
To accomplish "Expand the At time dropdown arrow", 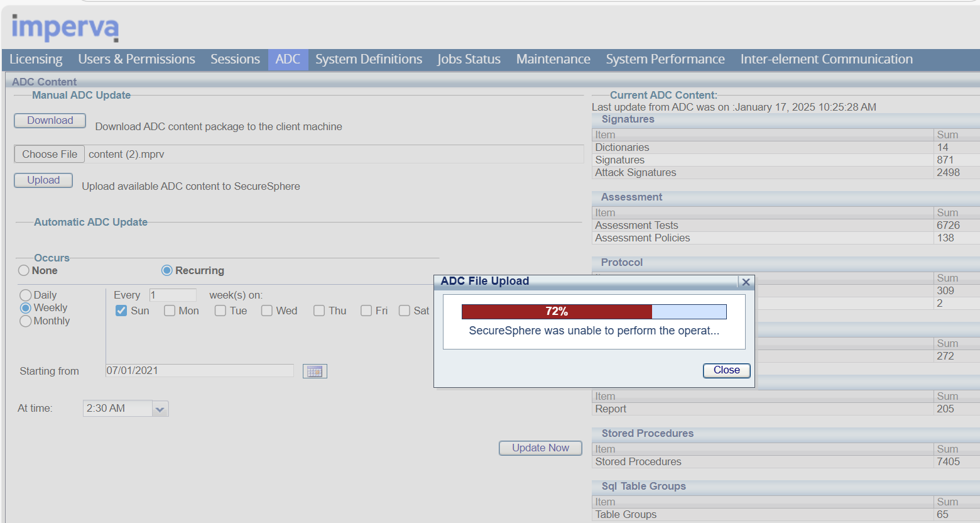I will pos(160,409).
